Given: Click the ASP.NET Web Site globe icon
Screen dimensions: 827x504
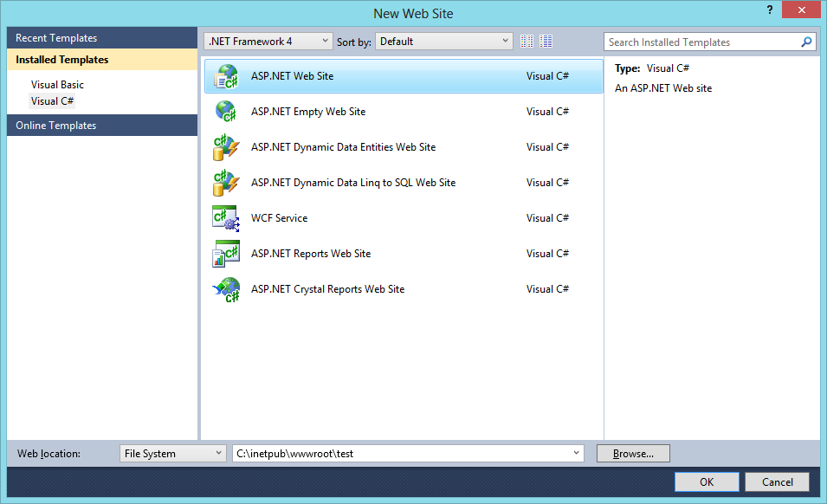Looking at the screenshot, I should click(226, 76).
